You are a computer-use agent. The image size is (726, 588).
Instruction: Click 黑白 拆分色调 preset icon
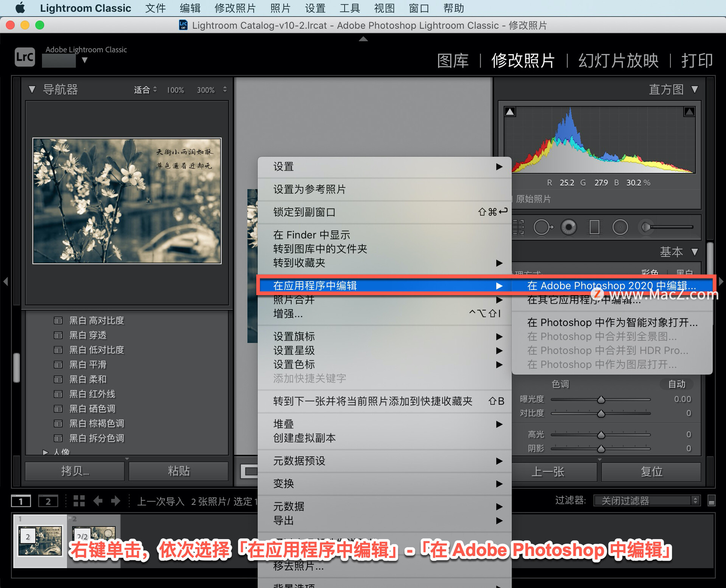[x=58, y=438]
